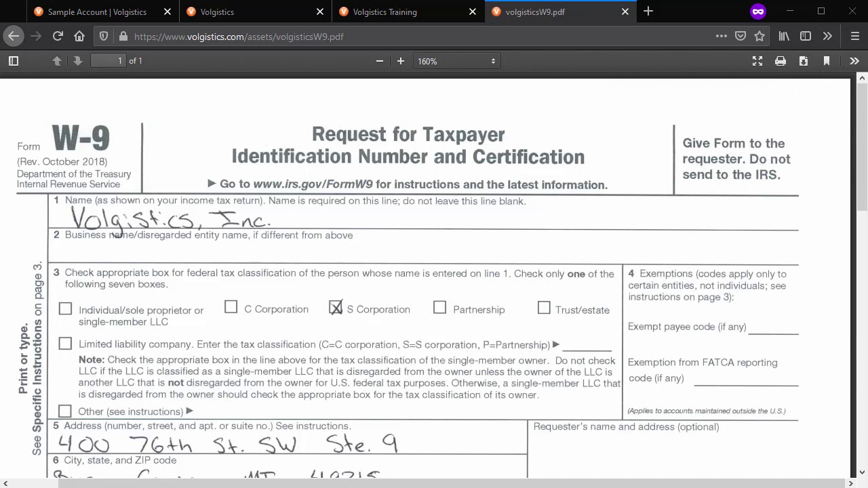Click the URL address bar
This screenshot has width=868, height=488.
tap(420, 37)
